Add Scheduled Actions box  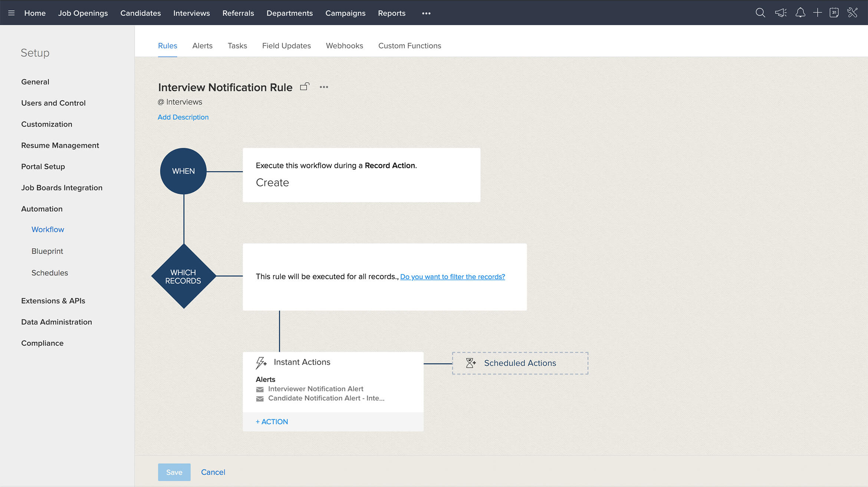[x=520, y=363]
